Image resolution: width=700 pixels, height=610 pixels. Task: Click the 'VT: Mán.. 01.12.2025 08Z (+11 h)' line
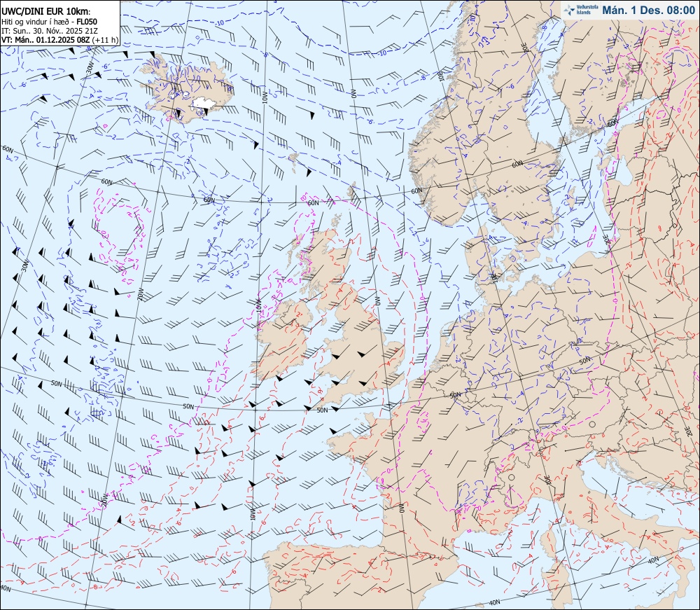tap(59, 40)
